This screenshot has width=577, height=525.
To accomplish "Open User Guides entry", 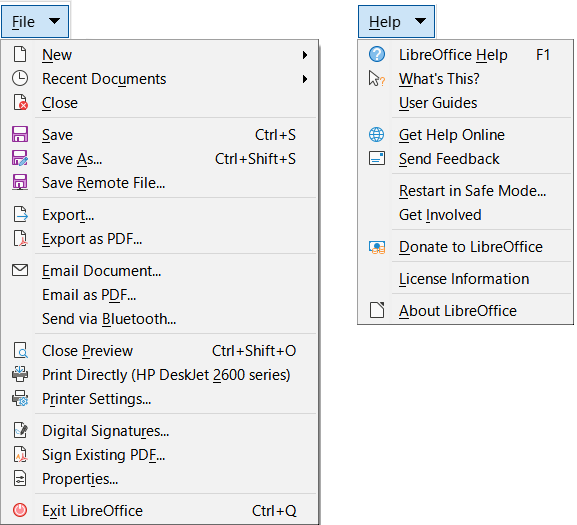I will coord(465,103).
